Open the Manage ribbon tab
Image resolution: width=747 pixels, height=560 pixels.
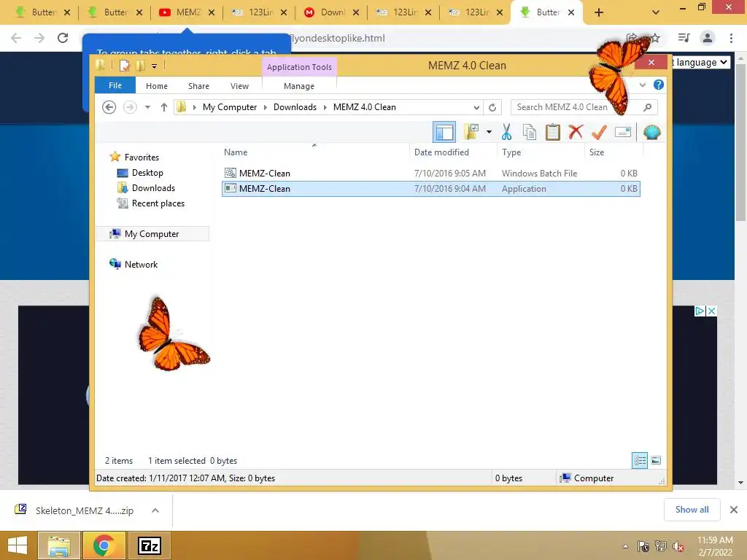point(298,86)
